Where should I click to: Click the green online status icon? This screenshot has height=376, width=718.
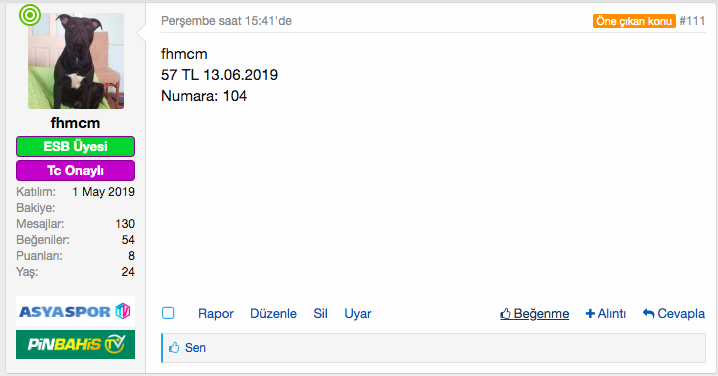coord(30,15)
